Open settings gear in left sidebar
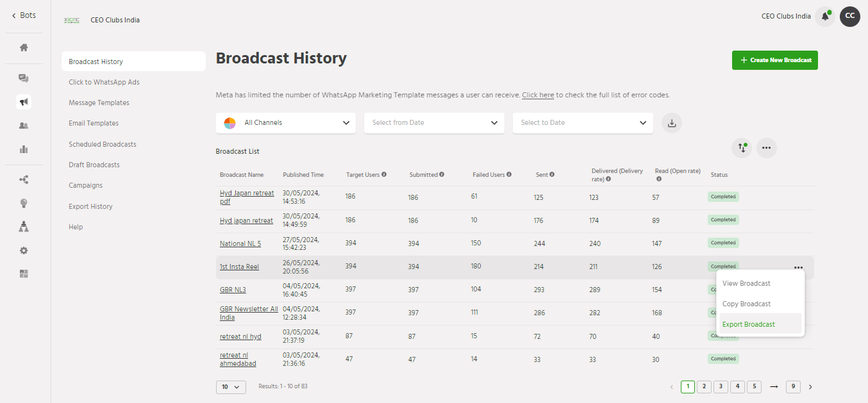Image resolution: width=868 pixels, height=403 pixels. coord(24,251)
